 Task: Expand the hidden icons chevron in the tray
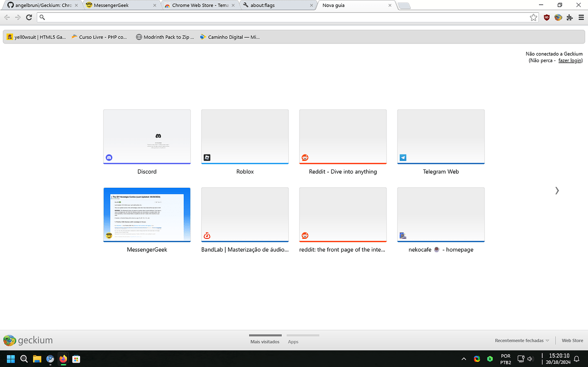[x=464, y=359]
